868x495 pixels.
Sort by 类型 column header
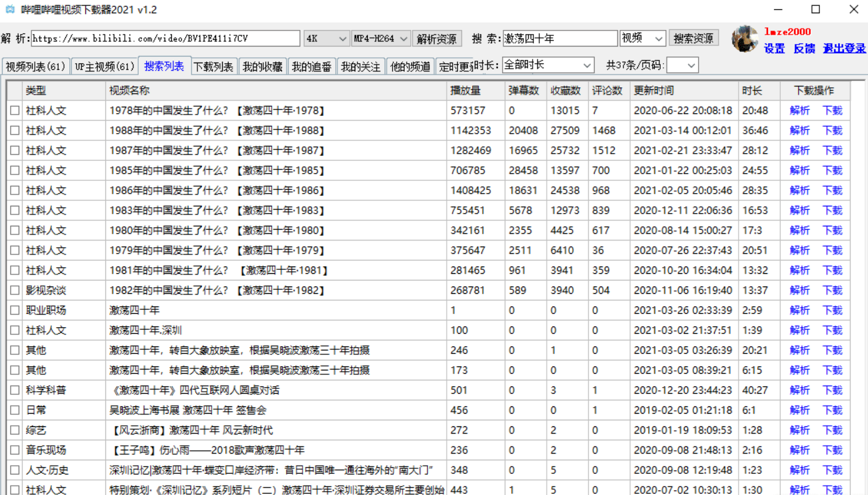[x=65, y=91]
